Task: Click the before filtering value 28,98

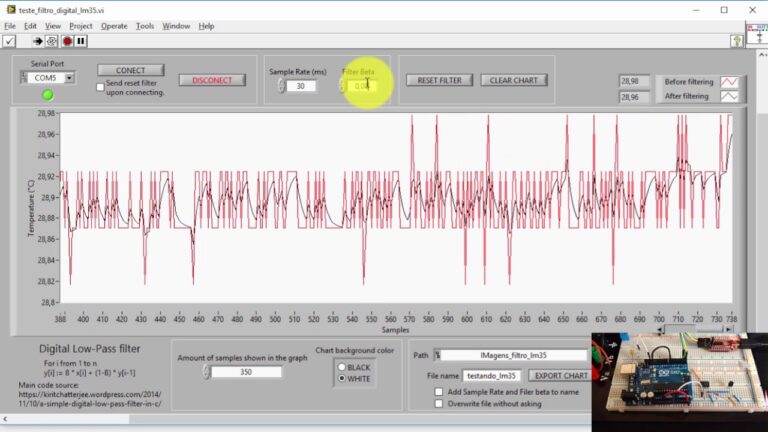Action: (x=634, y=81)
